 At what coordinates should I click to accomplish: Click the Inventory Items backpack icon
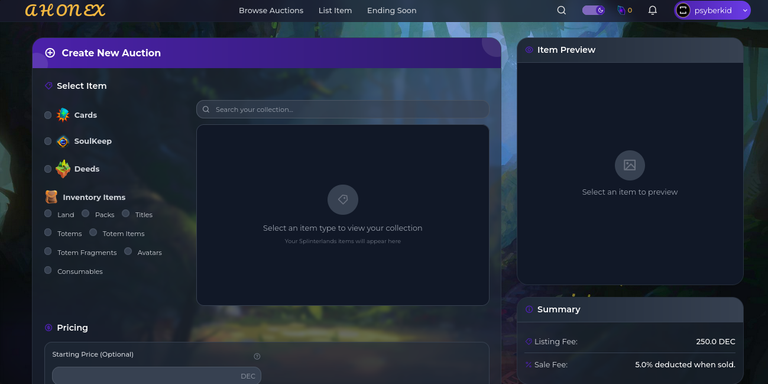coord(51,197)
